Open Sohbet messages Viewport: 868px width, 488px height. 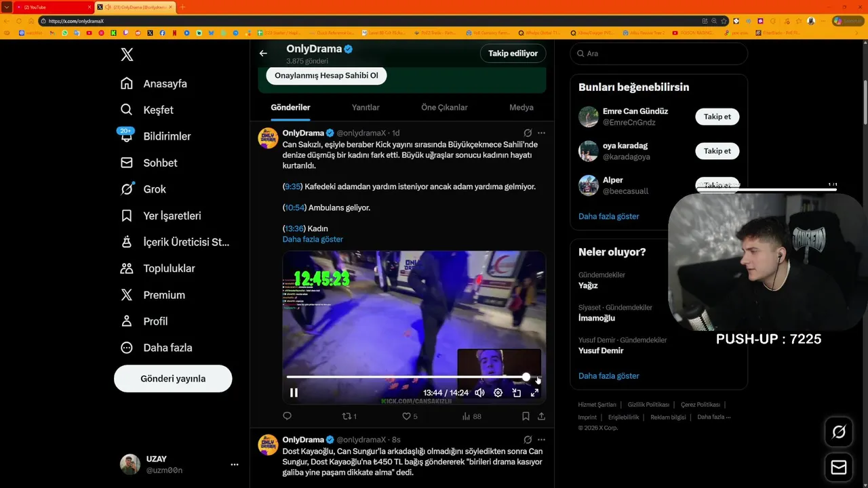point(149,163)
